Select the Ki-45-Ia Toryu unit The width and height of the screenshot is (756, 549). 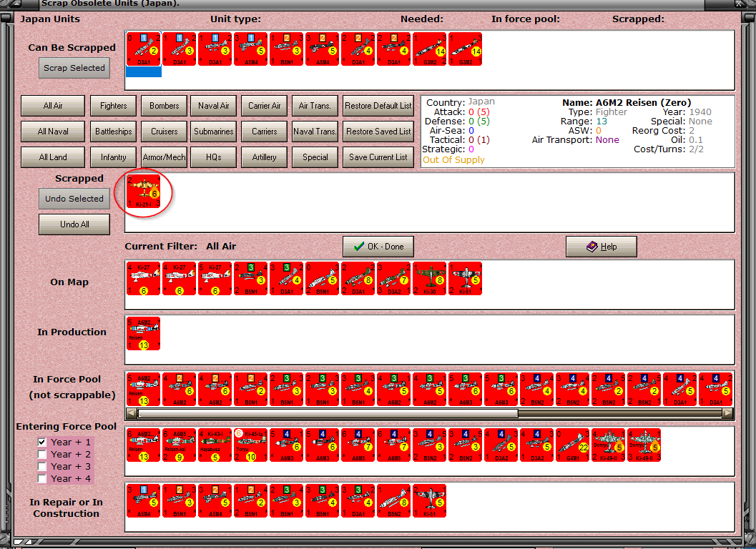[x=251, y=445]
